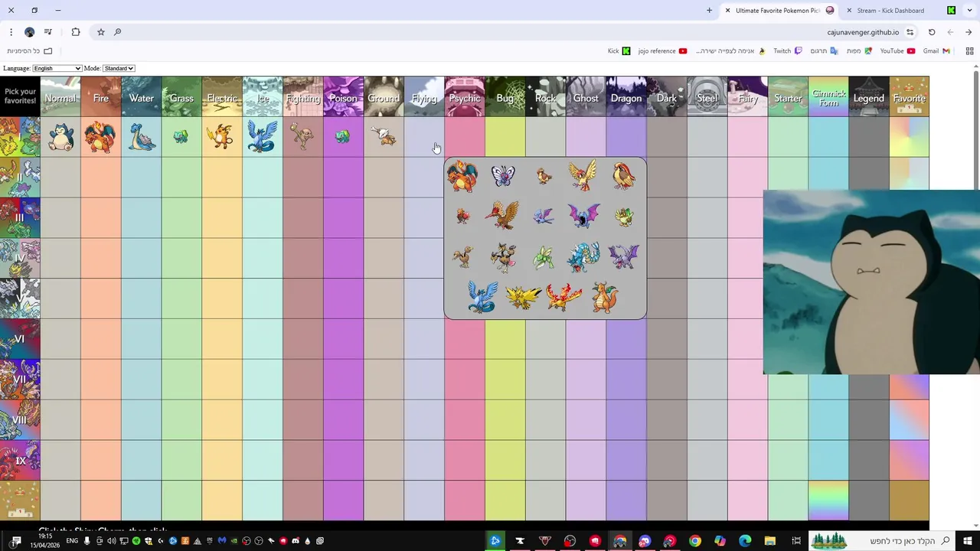Screen dimensions: 980x551
Task: Click the Psychic type column header
Action: [465, 96]
